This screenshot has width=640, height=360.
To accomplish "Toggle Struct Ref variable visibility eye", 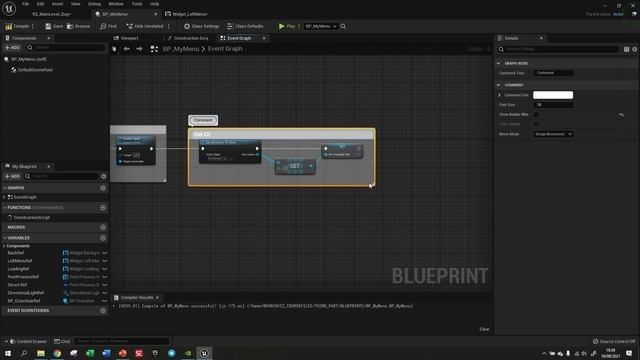I will point(105,285).
